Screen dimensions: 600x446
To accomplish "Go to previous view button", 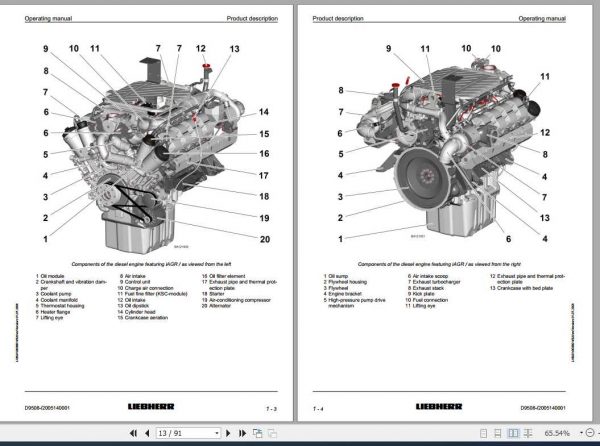I will pyautogui.click(x=258, y=433).
